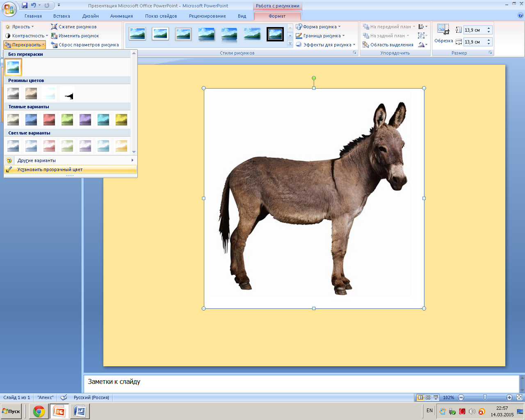Choose light orange recolor variant

coord(121,146)
